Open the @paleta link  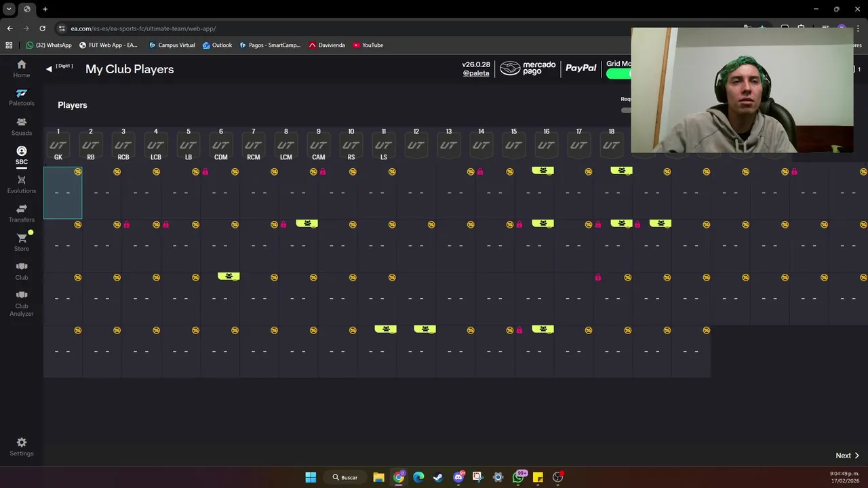pos(476,73)
